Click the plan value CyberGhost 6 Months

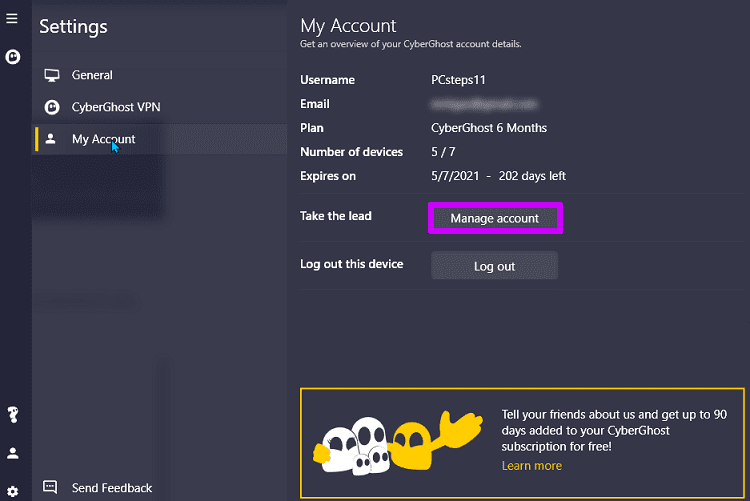(489, 128)
